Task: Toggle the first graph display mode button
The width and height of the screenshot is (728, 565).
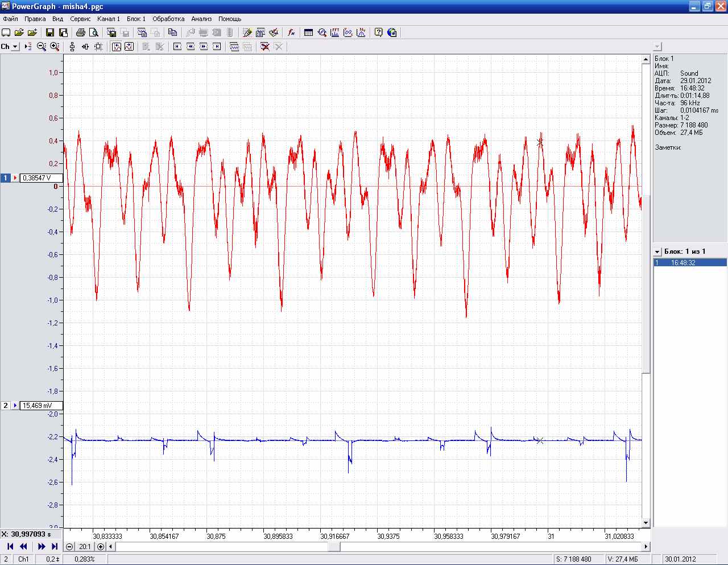Action: (x=116, y=47)
